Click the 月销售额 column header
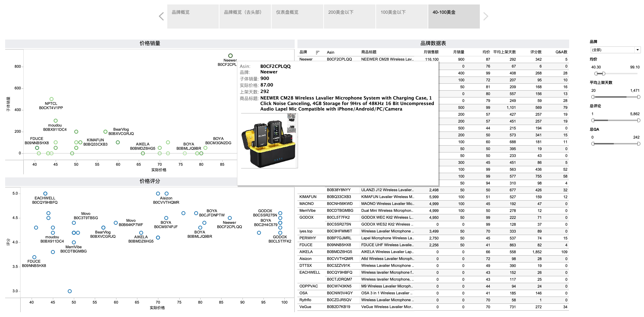 [x=431, y=52]
